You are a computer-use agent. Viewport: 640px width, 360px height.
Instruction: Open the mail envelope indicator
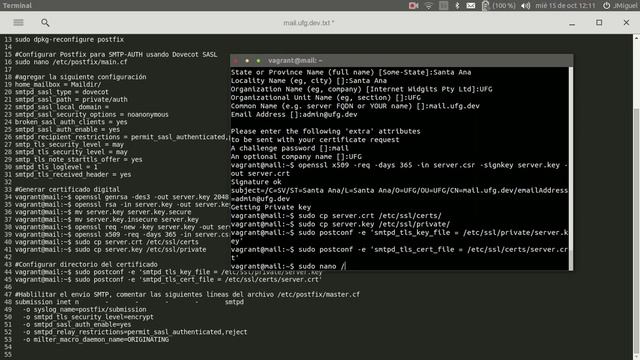tap(471, 6)
